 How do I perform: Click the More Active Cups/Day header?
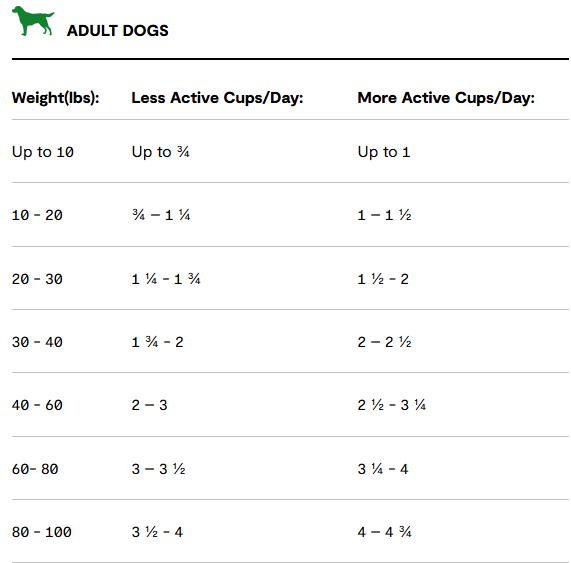(446, 98)
